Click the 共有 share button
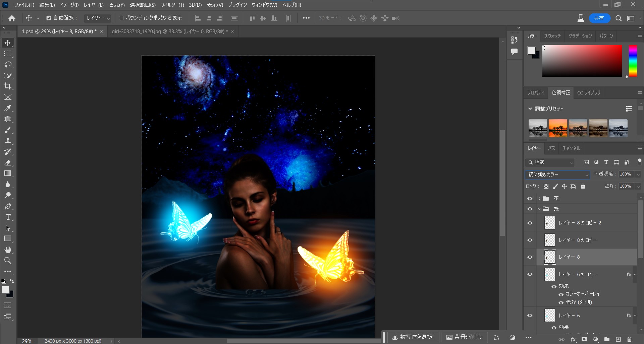This screenshot has width=644, height=344. (x=599, y=18)
